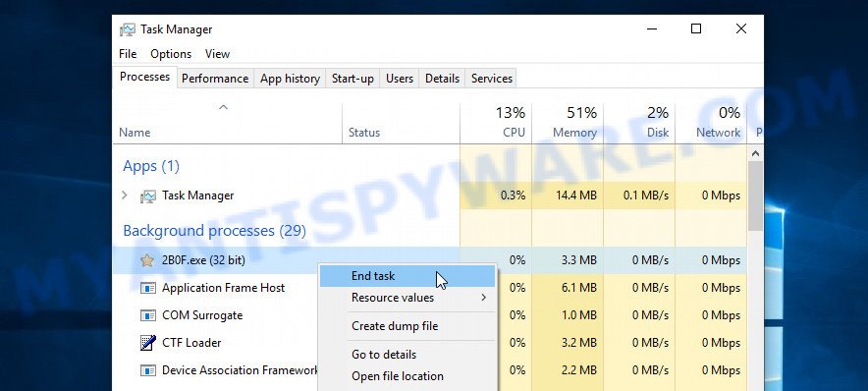
Task: Click the 2.2 MB memory value
Action: [579, 370]
